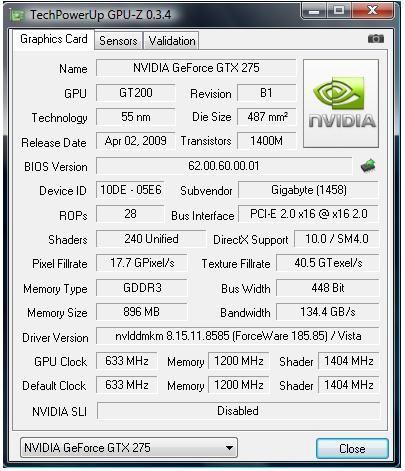Image resolution: width=405 pixels, height=471 pixels.
Task: Click the Subvendor field Gigabyte (1458)
Action: point(308,190)
